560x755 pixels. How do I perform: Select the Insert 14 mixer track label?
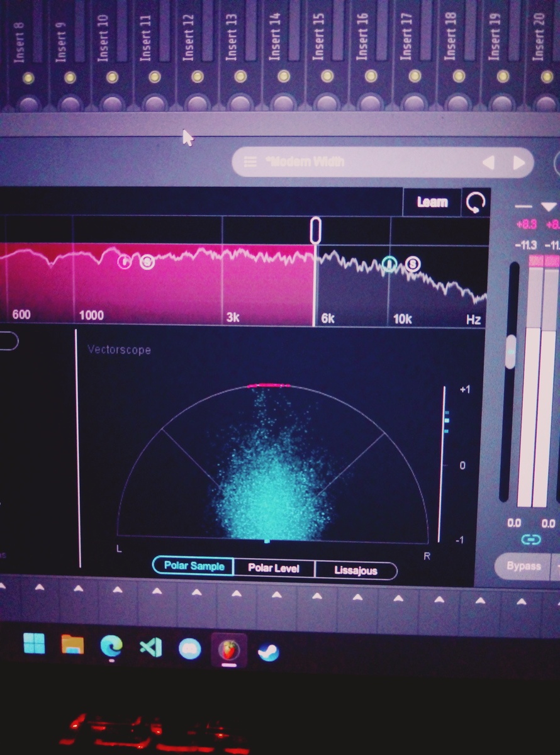point(274,36)
